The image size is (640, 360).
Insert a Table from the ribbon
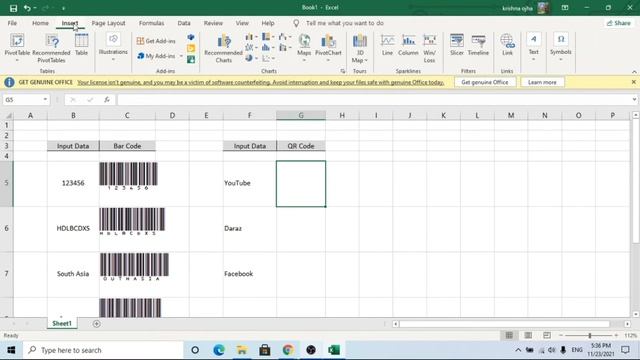point(81,45)
